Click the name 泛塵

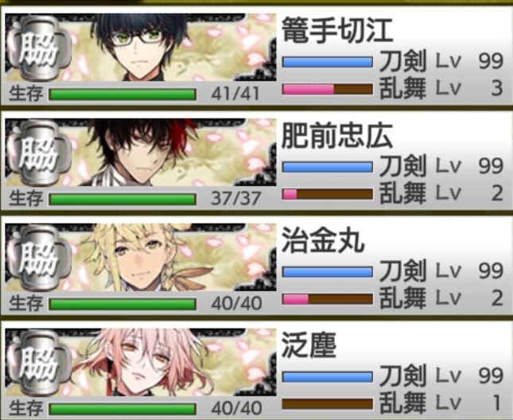pyautogui.click(x=309, y=345)
